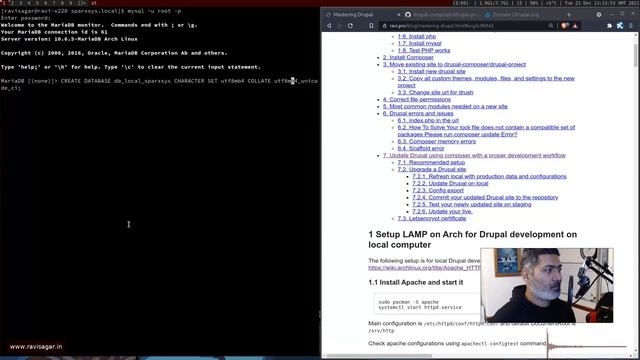Click the zoom magnifier in address bar
Image resolution: width=640 pixels, height=360 pixels.
[551, 26]
